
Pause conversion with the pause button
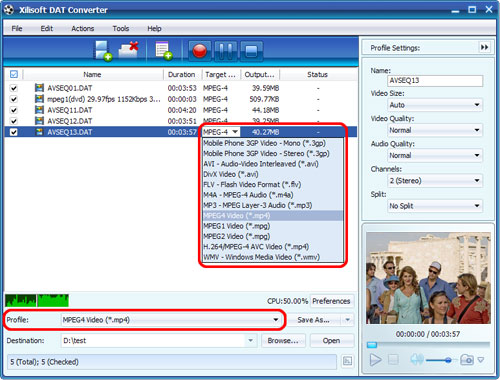point(226,51)
